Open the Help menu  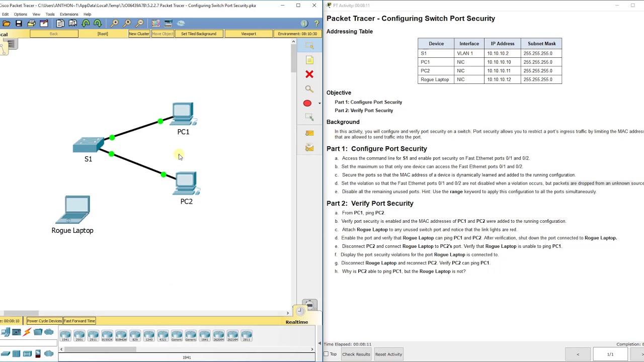pyautogui.click(x=87, y=14)
